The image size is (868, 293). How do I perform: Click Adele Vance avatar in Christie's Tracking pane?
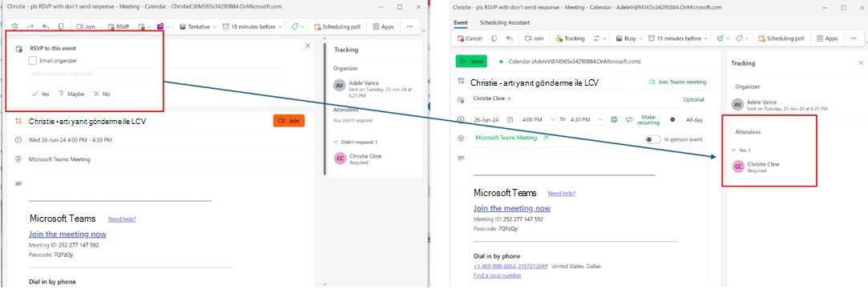[x=340, y=85]
